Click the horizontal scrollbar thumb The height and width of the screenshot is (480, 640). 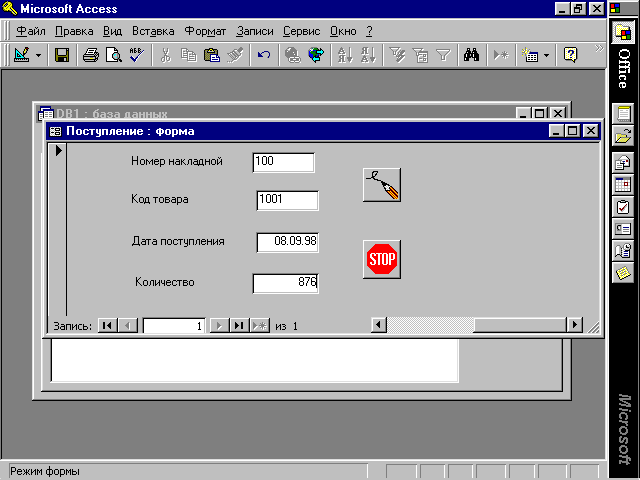tap(520, 325)
